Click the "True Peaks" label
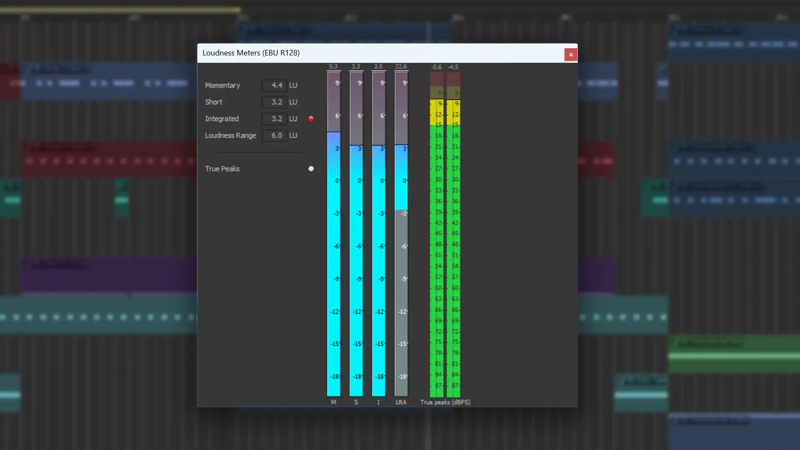800x450 pixels. (222, 168)
